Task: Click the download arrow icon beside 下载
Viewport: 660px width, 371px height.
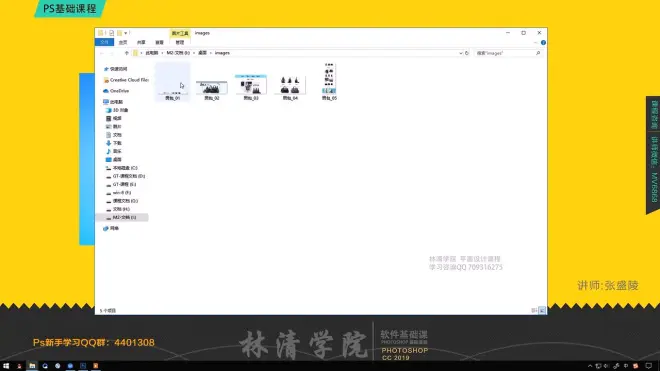Action: coord(109,143)
